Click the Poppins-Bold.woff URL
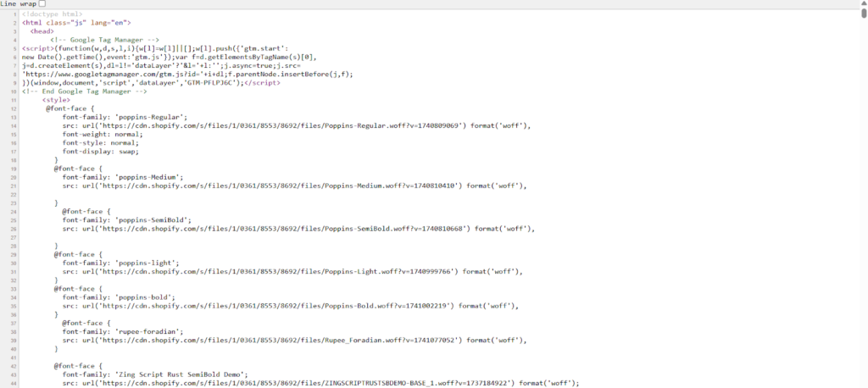The width and height of the screenshot is (868, 388). point(275,306)
